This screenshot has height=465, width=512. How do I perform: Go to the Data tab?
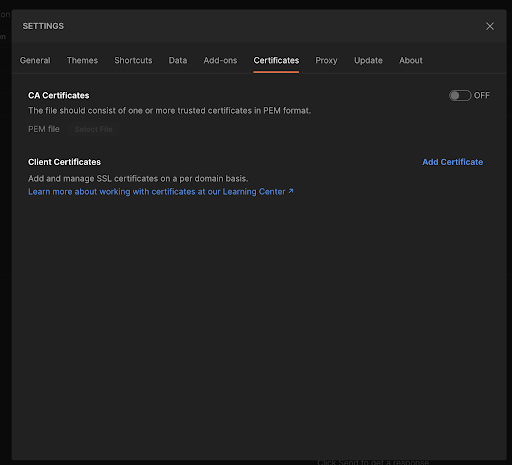(x=178, y=60)
